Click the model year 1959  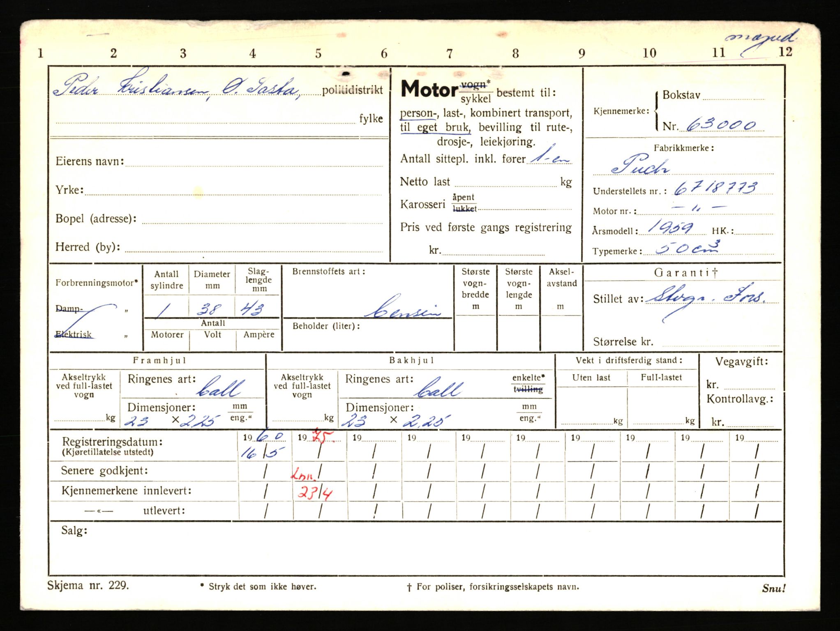click(670, 227)
